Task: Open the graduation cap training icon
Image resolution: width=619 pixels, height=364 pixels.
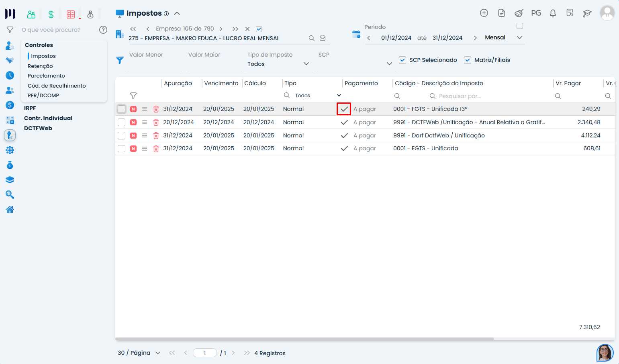Action: pos(587,13)
